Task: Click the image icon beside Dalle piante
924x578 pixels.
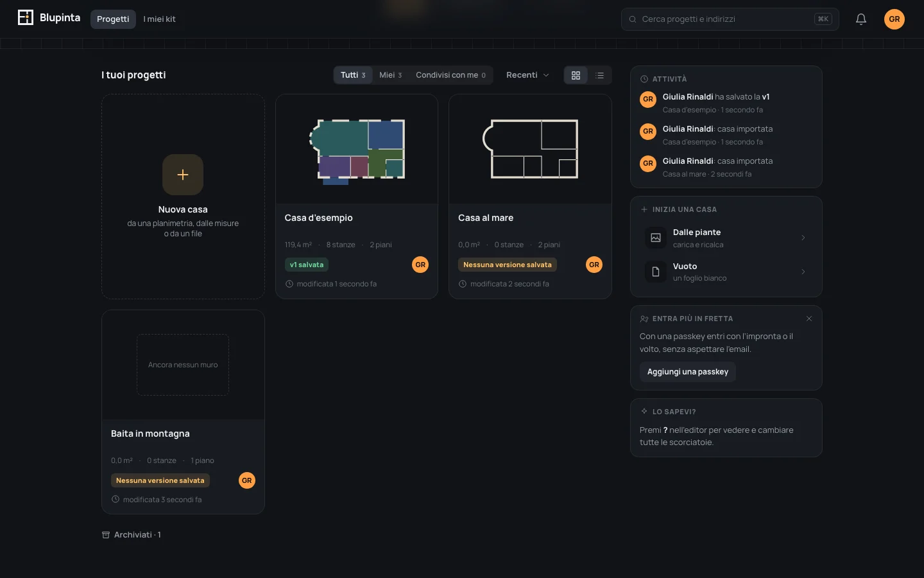Action: point(656,238)
